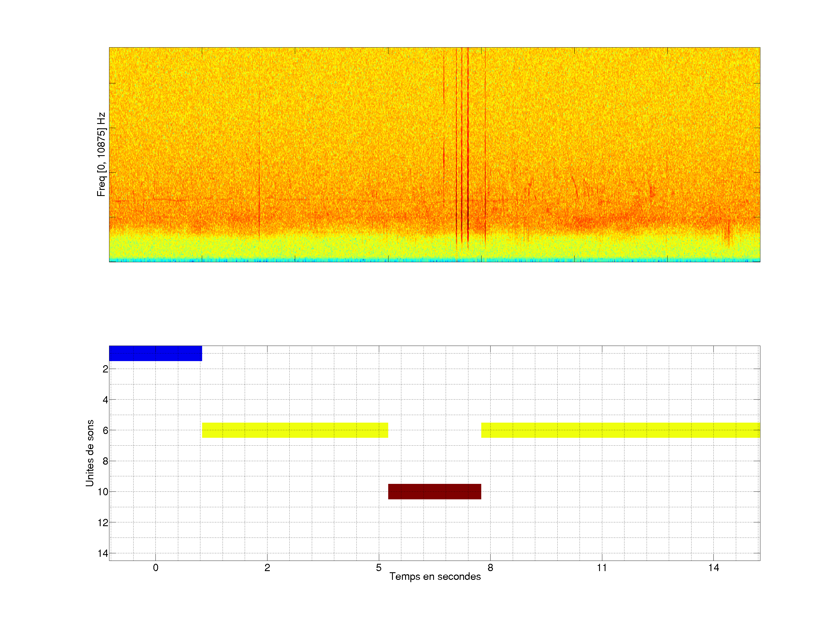Image resolution: width=840 pixels, height=630 pixels.
Task: Click the blue-green band at spectrogram bottom
Action: pyautogui.click(x=434, y=260)
